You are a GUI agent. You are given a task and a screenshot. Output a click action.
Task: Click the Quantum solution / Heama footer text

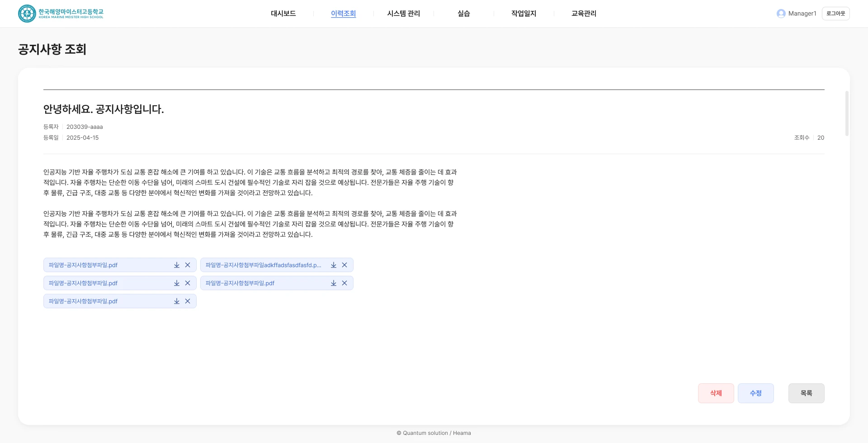434,433
